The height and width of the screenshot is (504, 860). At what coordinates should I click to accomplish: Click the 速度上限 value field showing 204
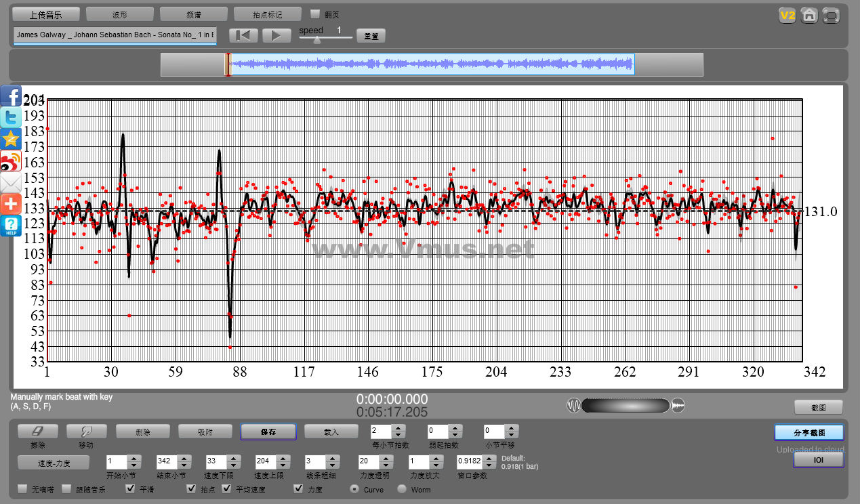266,462
